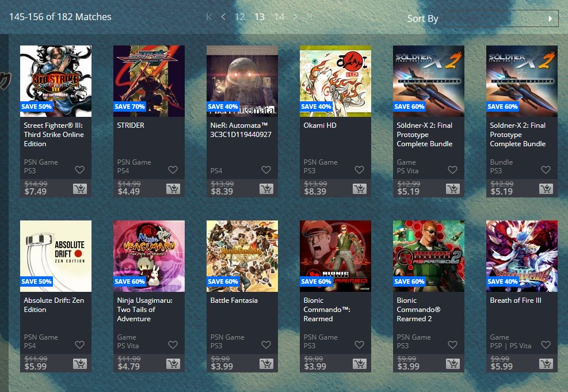
Task: Toggle wishlist heart for NieR: Automata
Action: tap(266, 170)
